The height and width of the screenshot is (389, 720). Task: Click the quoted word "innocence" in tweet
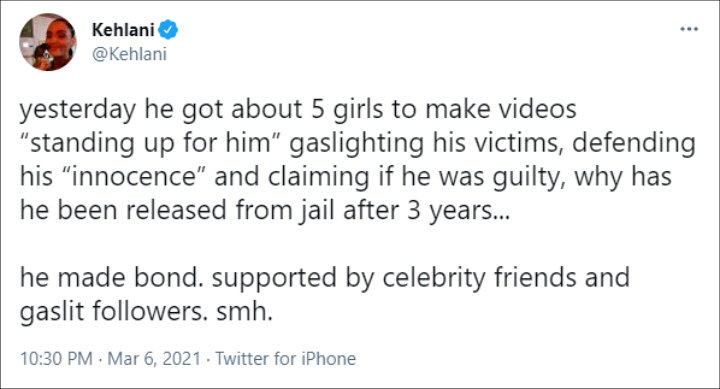point(137,176)
